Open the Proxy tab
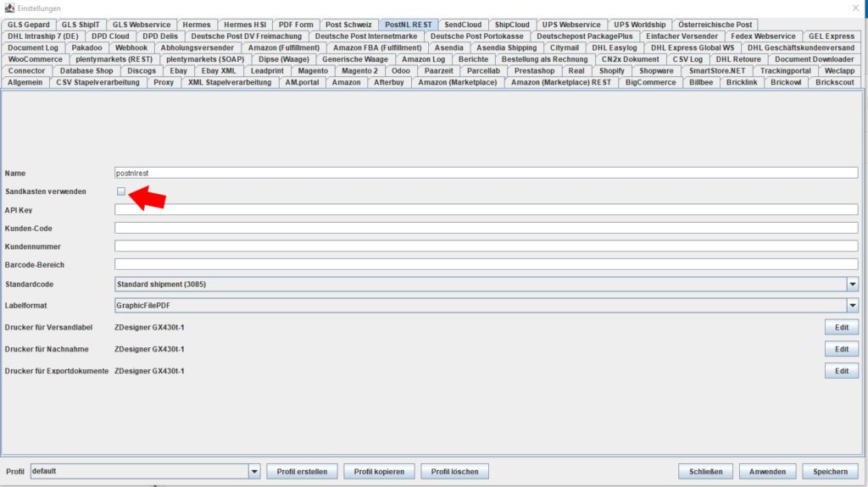 click(164, 83)
